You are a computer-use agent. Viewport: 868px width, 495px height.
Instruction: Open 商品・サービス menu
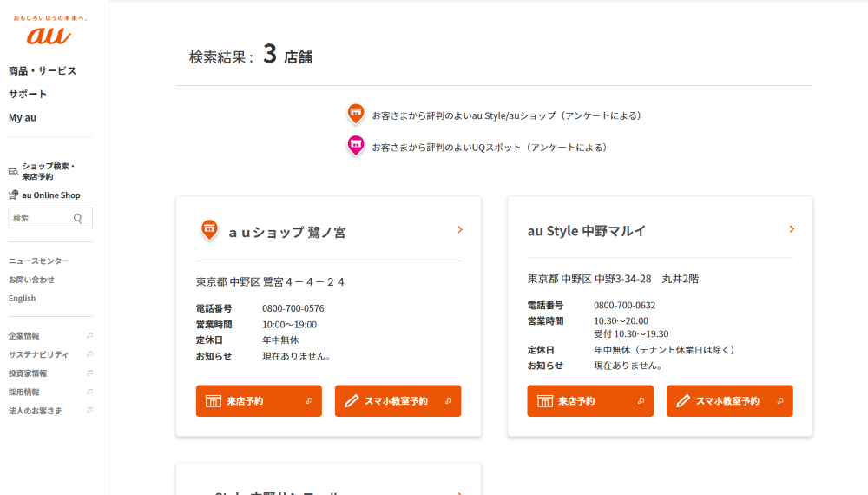[42, 71]
